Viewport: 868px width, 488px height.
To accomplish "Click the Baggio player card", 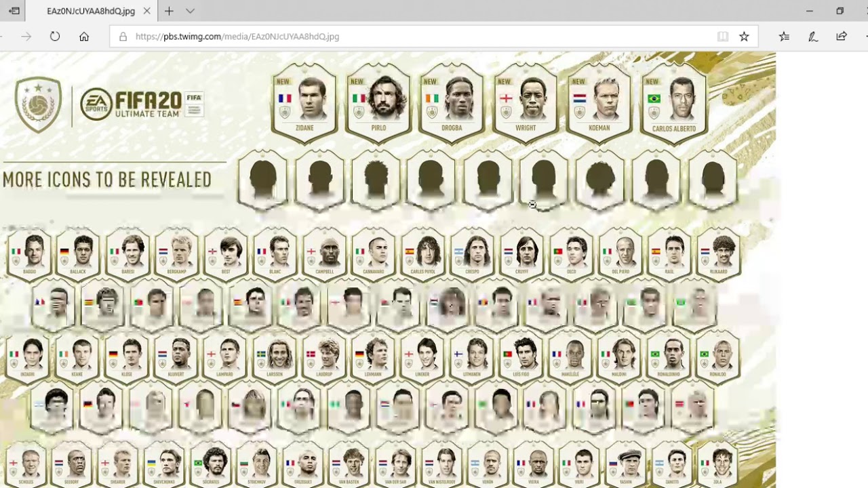I will (x=29, y=253).
